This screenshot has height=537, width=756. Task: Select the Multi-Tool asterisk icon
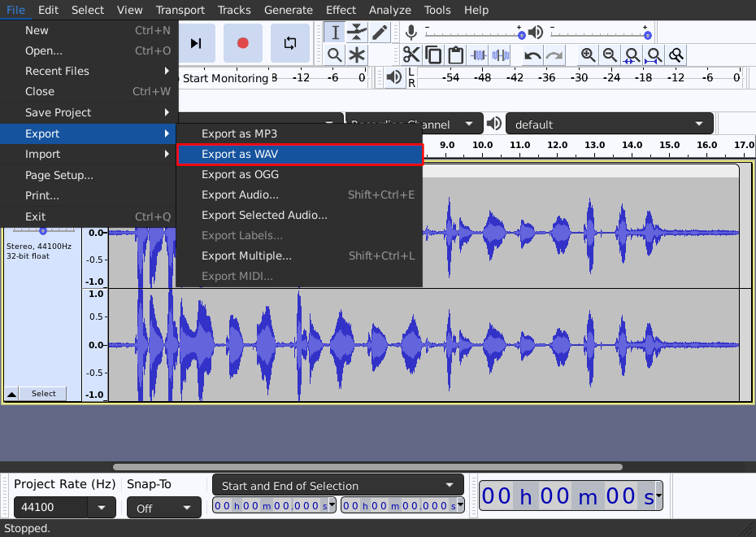357,55
